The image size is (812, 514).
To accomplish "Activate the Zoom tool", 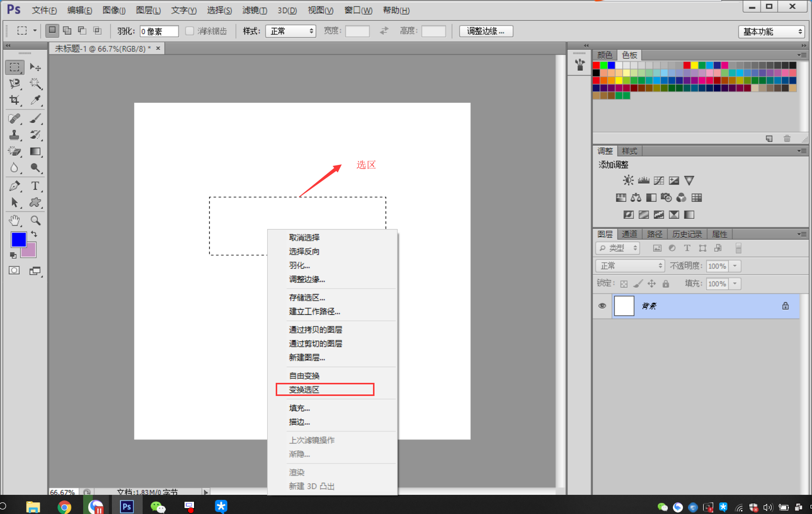I will click(x=35, y=220).
